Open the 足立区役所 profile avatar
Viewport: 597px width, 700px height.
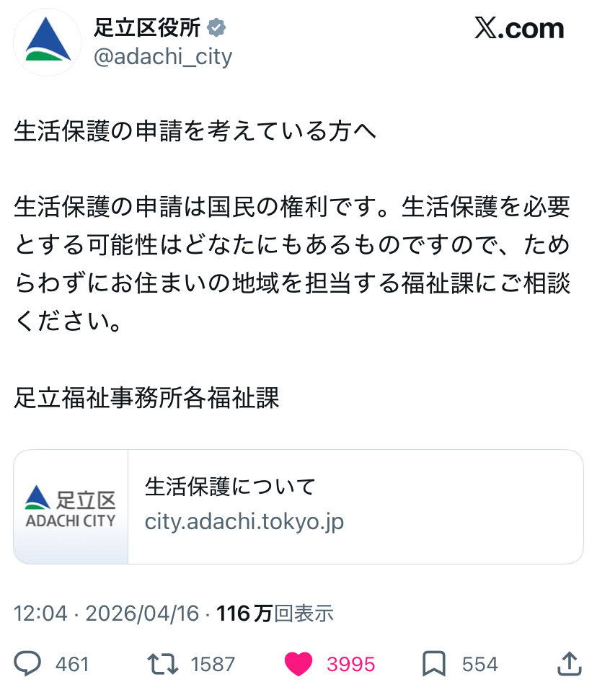tap(48, 42)
